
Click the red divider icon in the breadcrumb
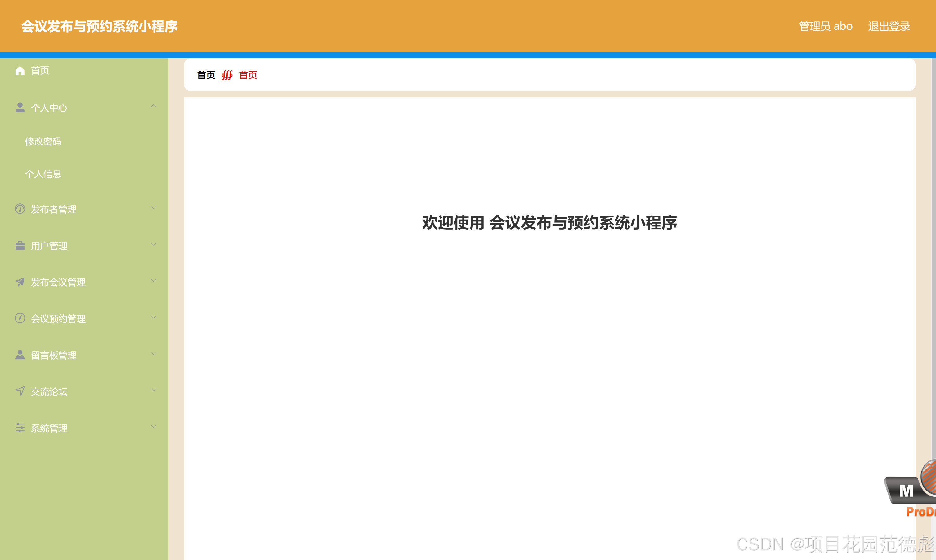[x=227, y=75]
